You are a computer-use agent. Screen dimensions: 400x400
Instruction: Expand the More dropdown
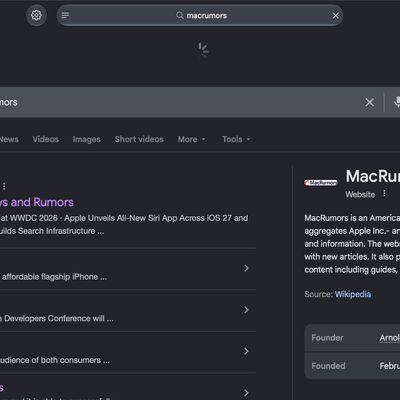pyautogui.click(x=191, y=139)
